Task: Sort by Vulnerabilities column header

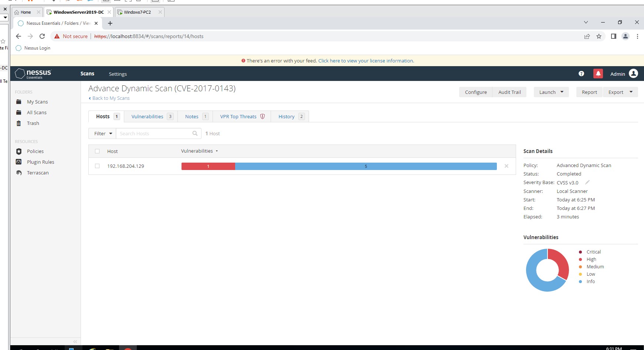Action: [199, 151]
